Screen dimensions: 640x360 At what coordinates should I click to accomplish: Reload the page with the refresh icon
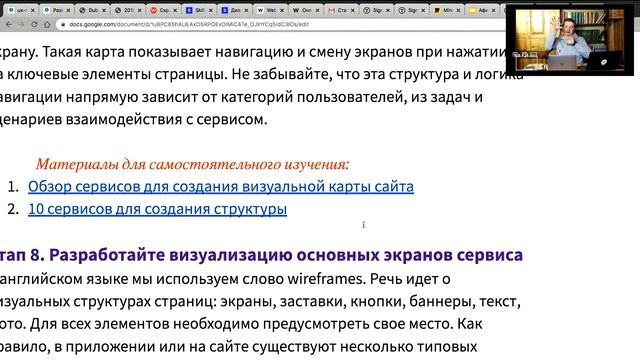pos(34,24)
